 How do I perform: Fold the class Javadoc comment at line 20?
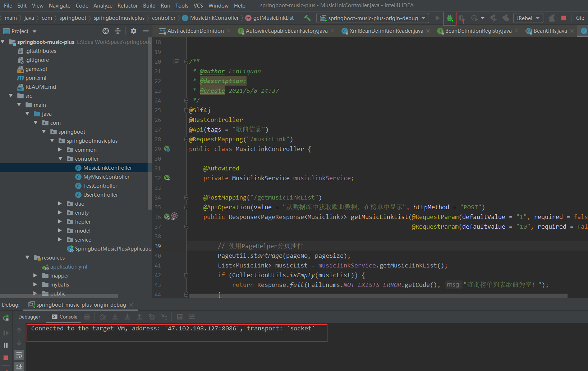[x=186, y=61]
